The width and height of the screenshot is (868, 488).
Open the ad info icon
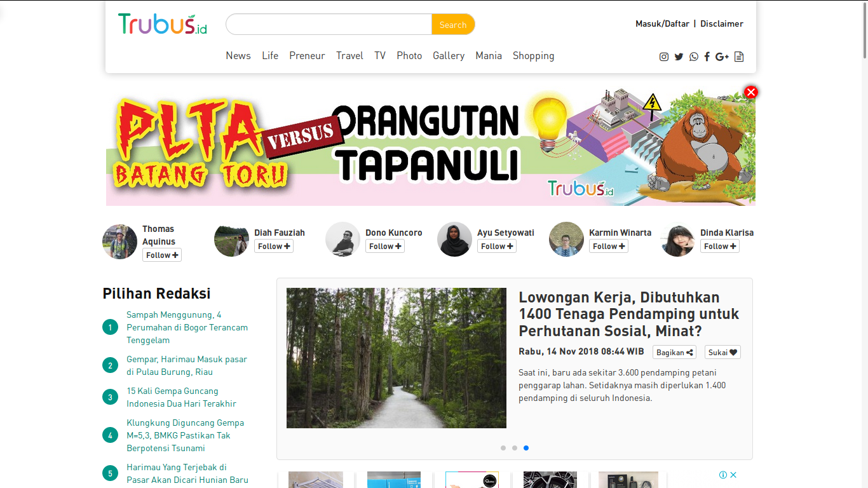(723, 475)
